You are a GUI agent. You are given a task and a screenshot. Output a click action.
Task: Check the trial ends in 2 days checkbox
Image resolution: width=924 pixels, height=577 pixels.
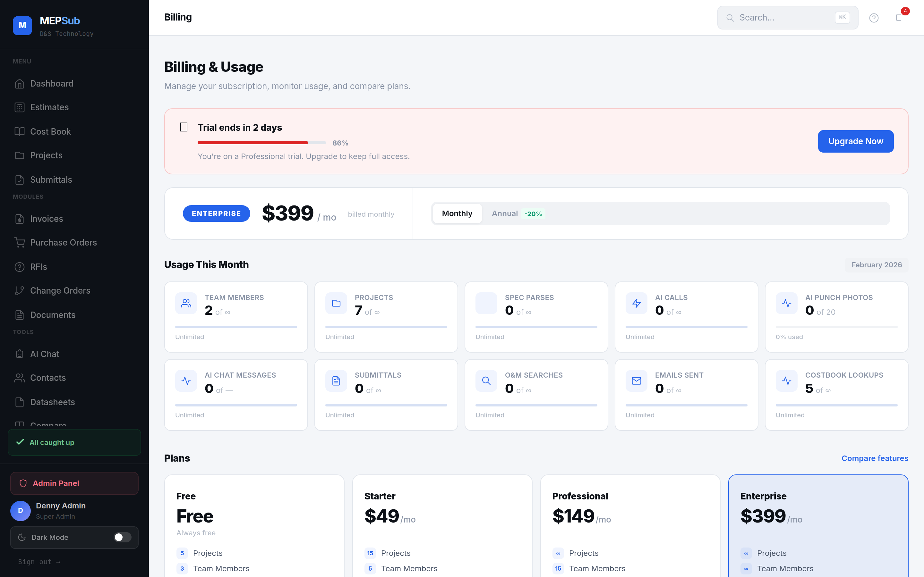tap(184, 127)
